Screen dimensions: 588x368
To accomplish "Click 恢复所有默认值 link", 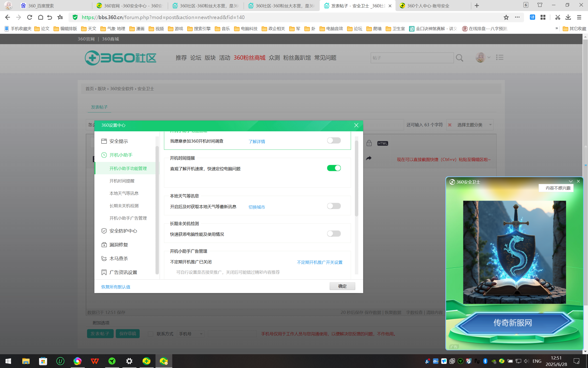I will 116,287.
